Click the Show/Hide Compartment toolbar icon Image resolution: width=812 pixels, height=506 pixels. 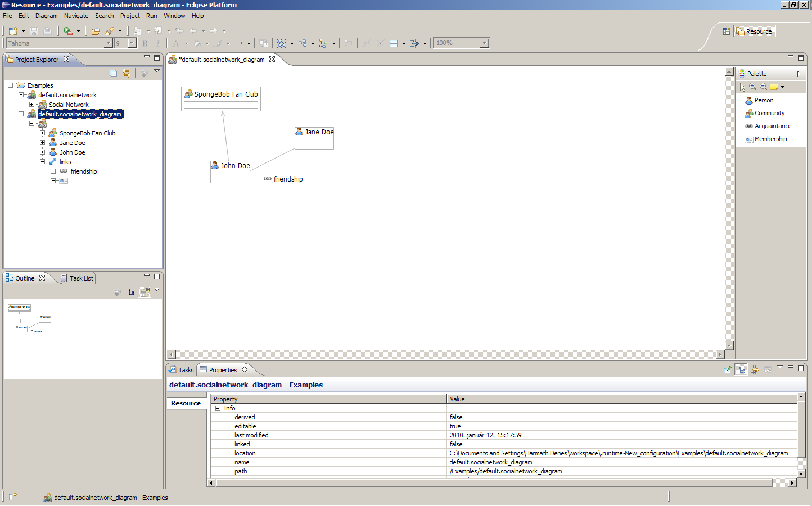(x=394, y=43)
